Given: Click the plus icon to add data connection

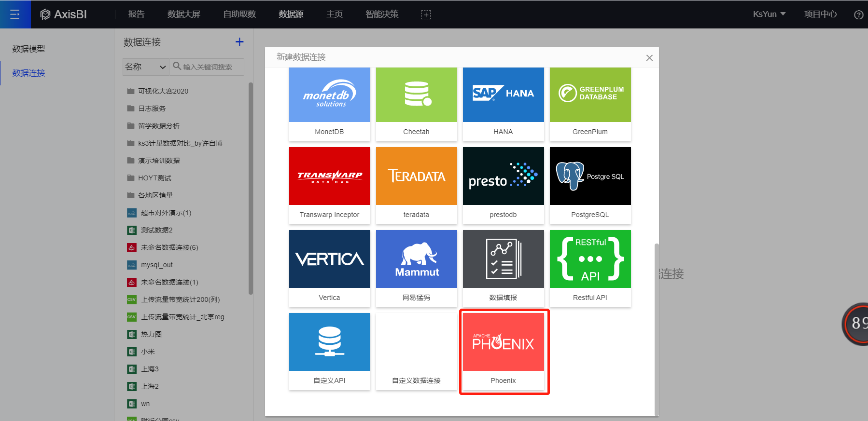Looking at the screenshot, I should pyautogui.click(x=239, y=42).
